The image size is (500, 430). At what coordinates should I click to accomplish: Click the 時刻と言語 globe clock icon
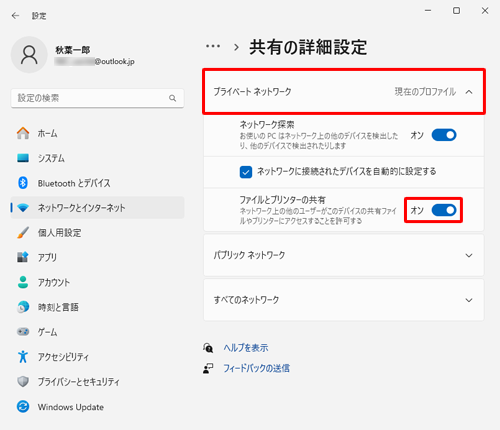[x=23, y=307]
